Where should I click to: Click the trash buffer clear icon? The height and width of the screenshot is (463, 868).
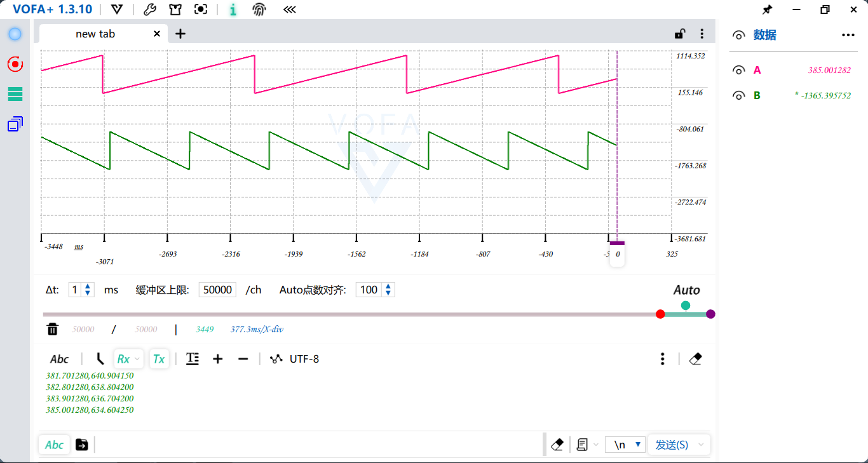point(53,329)
